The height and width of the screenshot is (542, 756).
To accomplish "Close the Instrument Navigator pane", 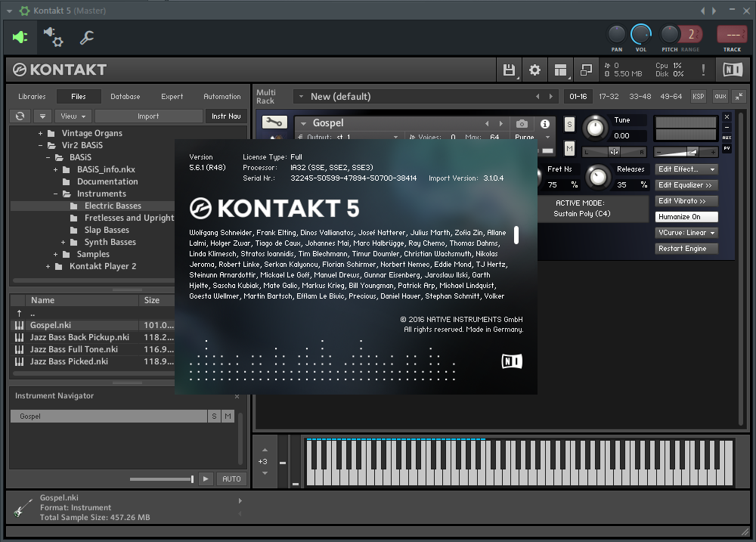I will [237, 396].
